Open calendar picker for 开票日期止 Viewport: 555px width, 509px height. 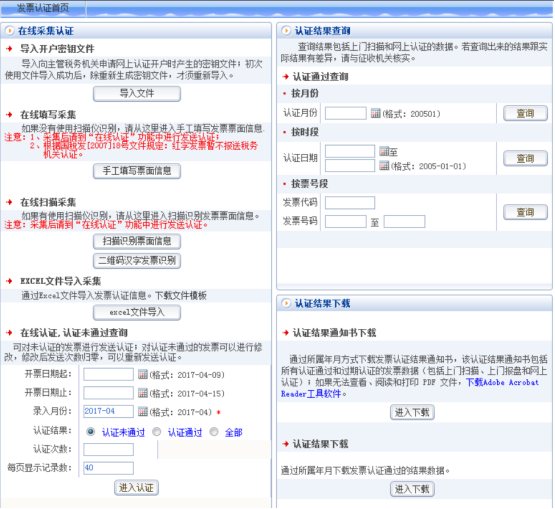(x=143, y=393)
